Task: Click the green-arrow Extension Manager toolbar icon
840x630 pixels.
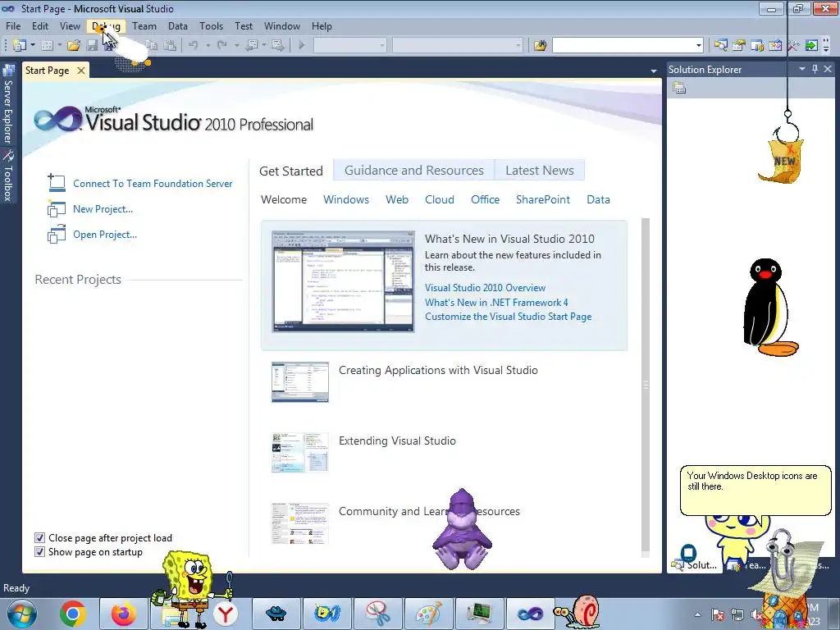Action: [811, 46]
